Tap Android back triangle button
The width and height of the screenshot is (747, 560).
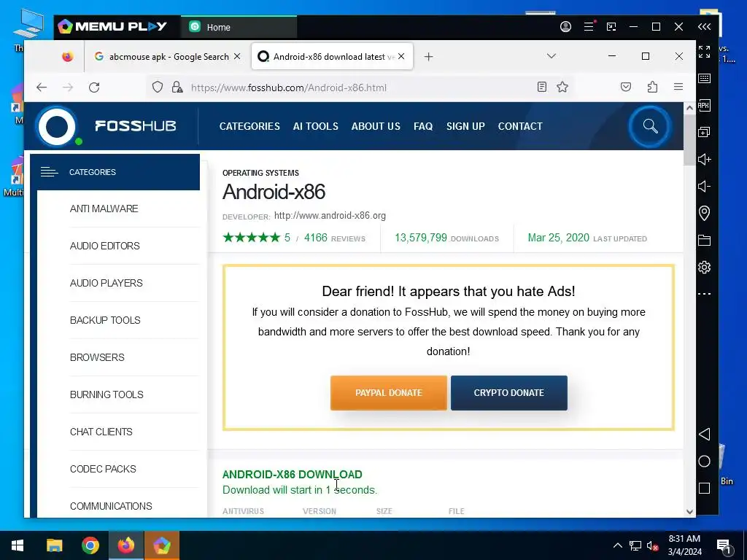click(704, 435)
